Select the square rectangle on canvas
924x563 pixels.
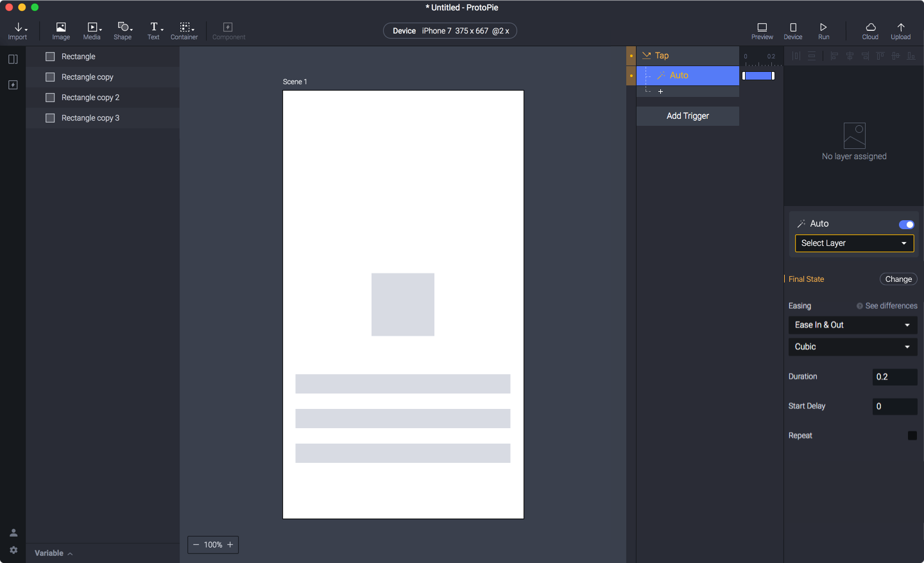[x=403, y=304]
